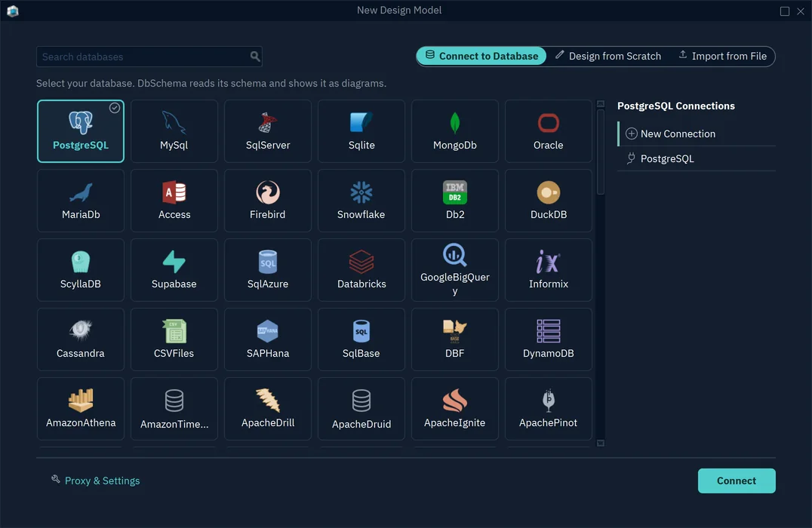Image resolution: width=812 pixels, height=528 pixels.
Task: Choose the ApacheIgnite flame tile
Action: tap(455, 408)
